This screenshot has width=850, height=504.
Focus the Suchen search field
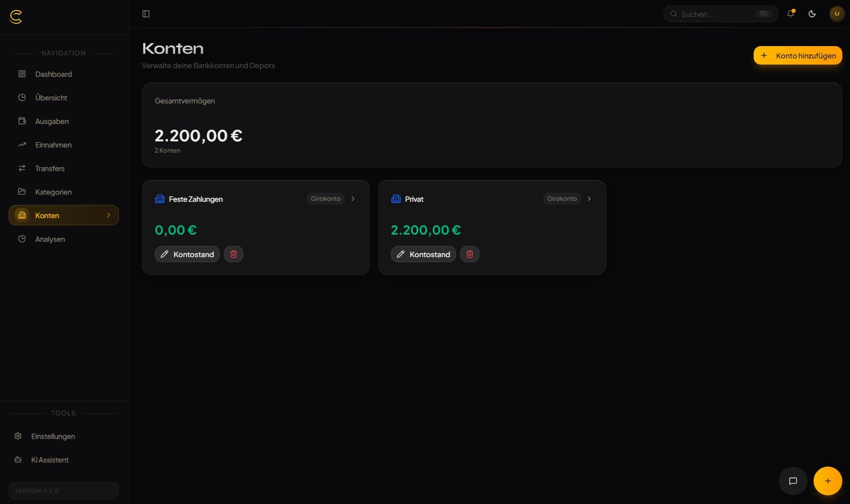click(x=717, y=14)
